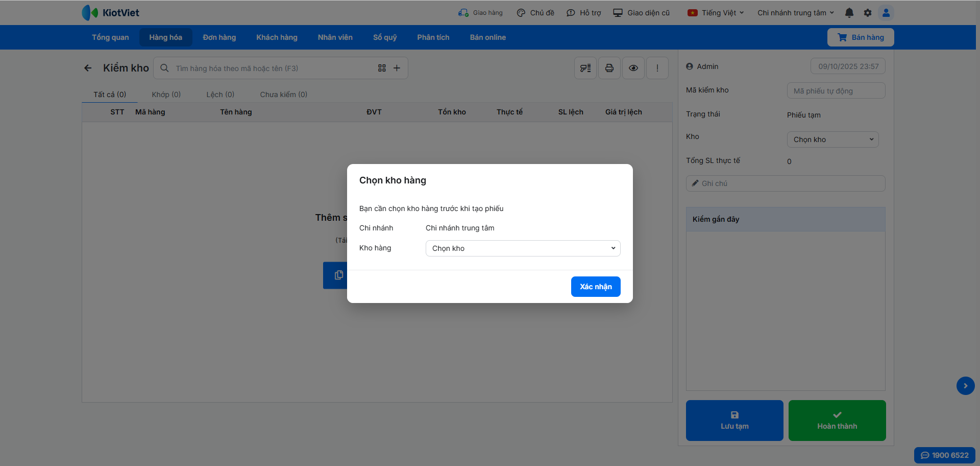Click the list display options icon

coord(585,68)
